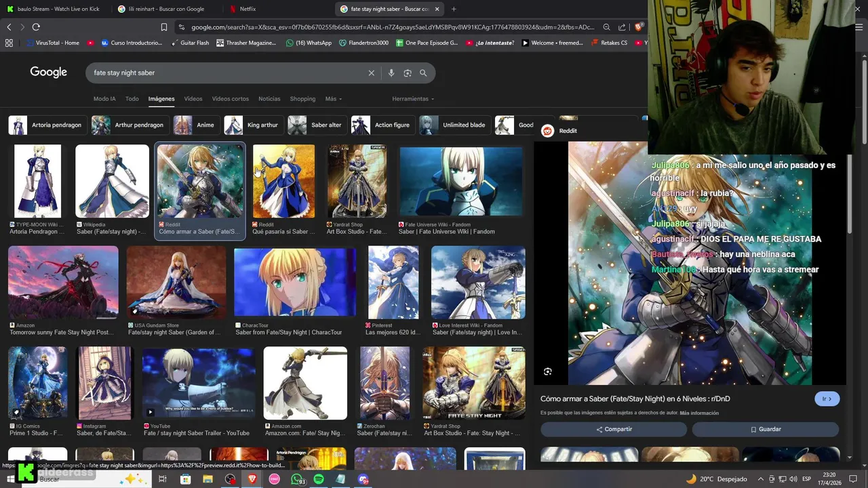Click the Ir button in preview panel
Image resolution: width=868 pixels, height=488 pixels.
pos(827,399)
